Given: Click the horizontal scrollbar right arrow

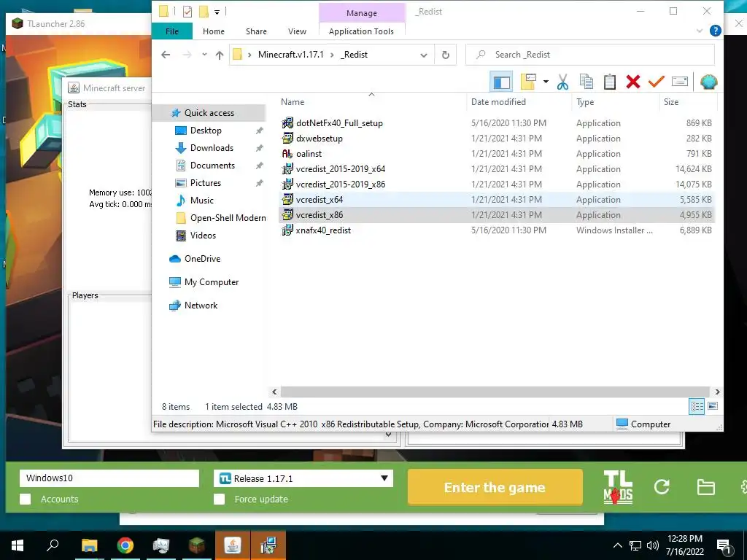Looking at the screenshot, I should tap(717, 392).
